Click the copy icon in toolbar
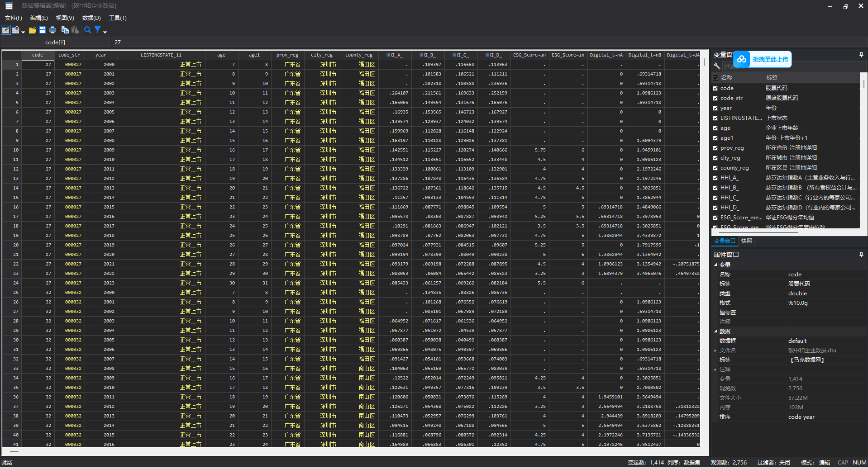This screenshot has height=469, width=868. [65, 30]
